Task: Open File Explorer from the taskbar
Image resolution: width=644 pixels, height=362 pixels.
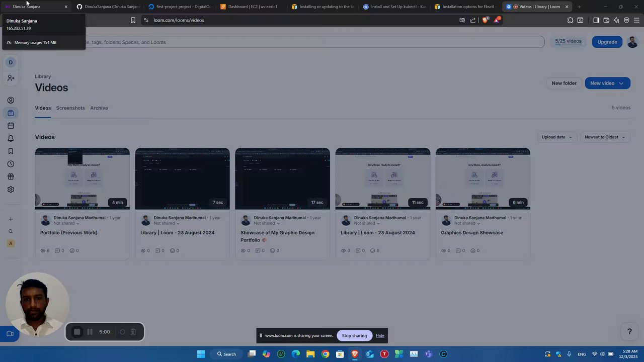Action: pos(310,354)
